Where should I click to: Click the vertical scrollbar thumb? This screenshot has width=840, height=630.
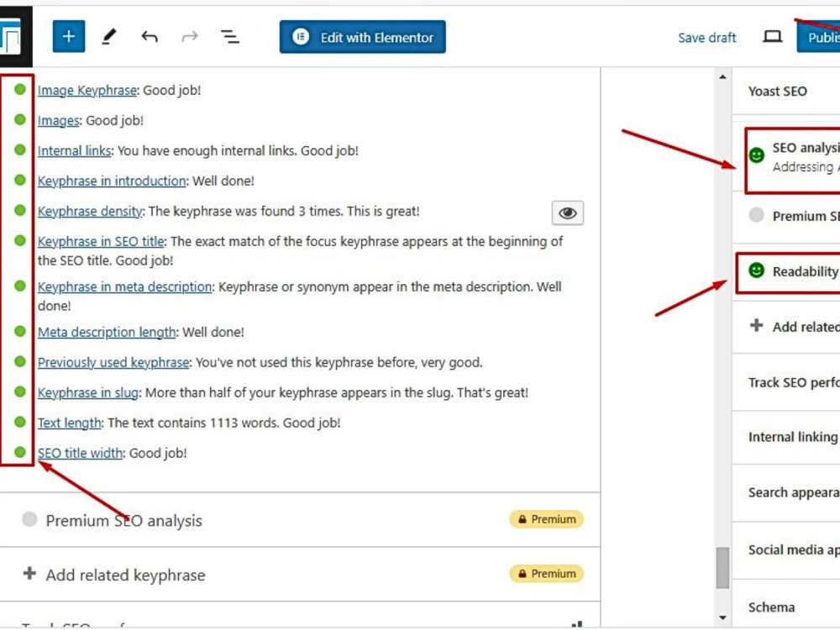(722, 568)
